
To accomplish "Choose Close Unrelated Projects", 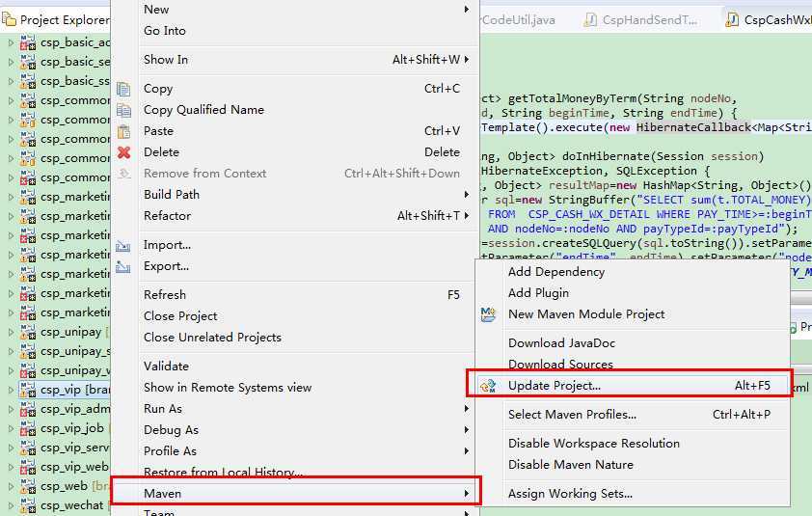I will 293,338.
